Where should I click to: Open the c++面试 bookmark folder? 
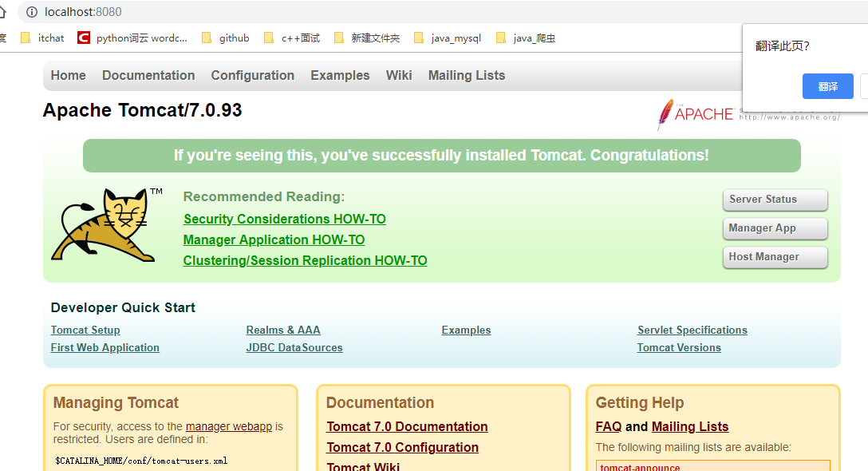[x=292, y=38]
